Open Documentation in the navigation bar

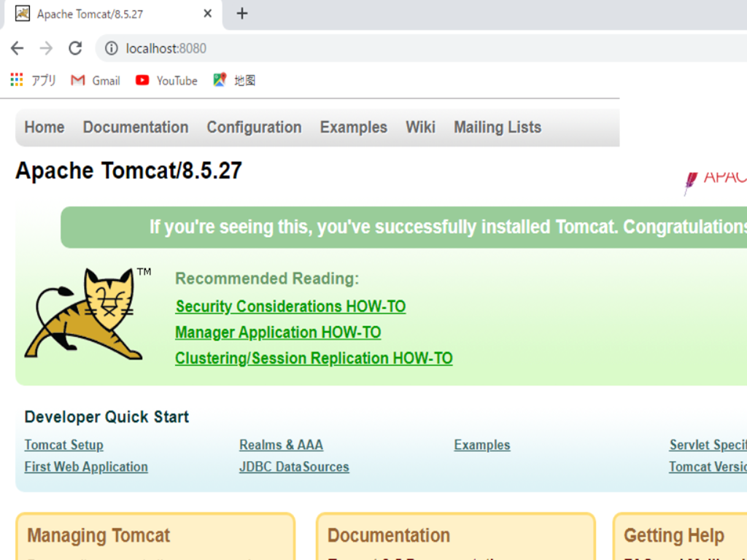(x=136, y=127)
